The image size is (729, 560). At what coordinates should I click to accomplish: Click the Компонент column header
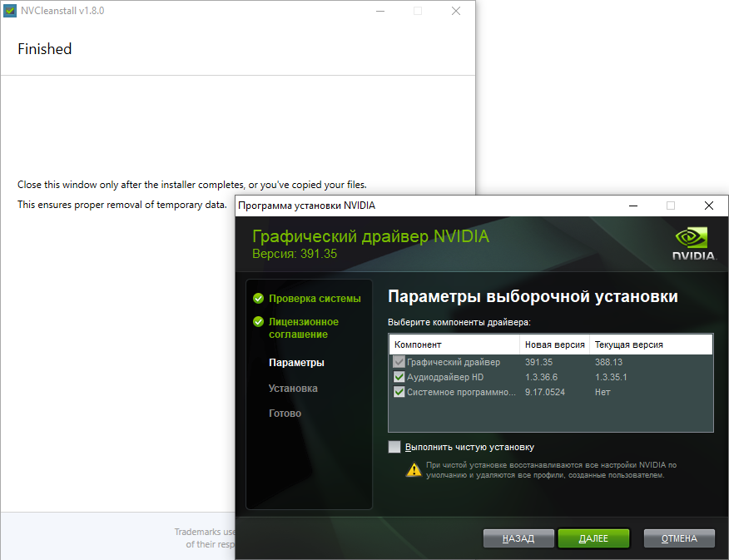[454, 344]
